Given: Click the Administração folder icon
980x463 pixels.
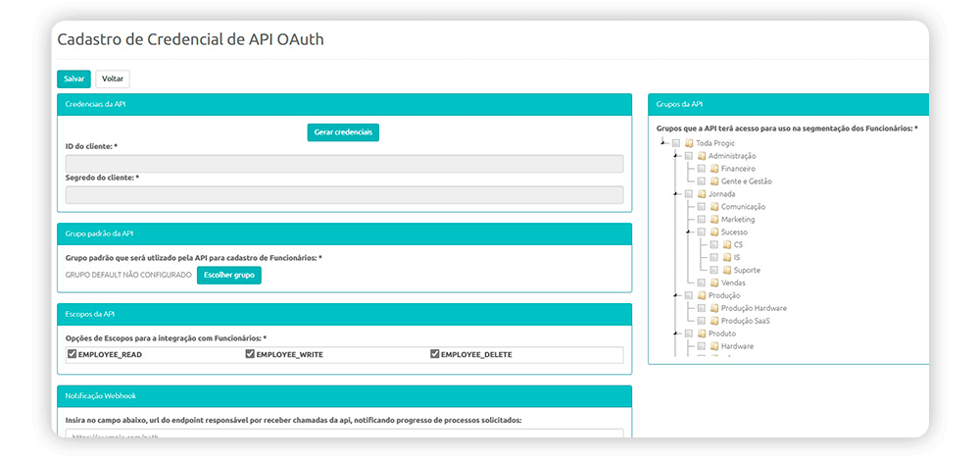Looking at the screenshot, I should point(702,156).
